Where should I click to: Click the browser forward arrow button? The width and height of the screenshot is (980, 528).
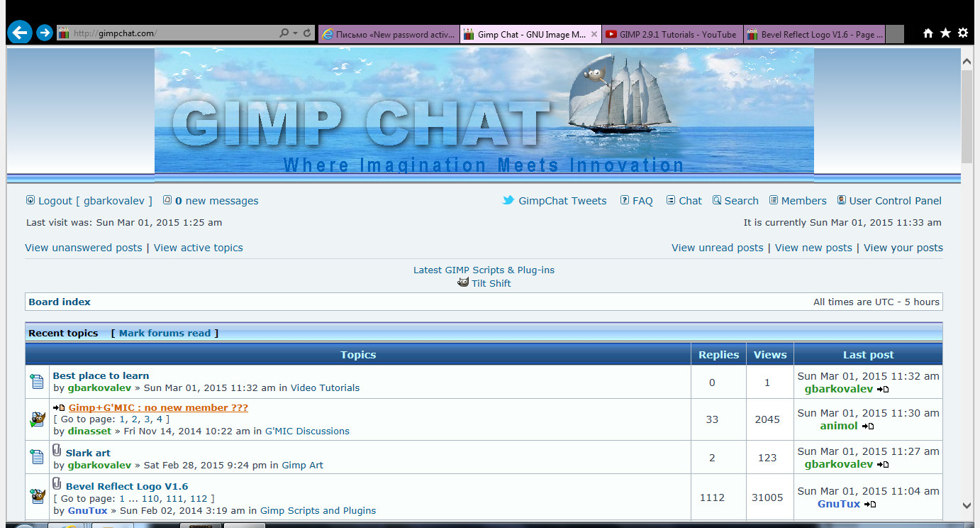45,33
